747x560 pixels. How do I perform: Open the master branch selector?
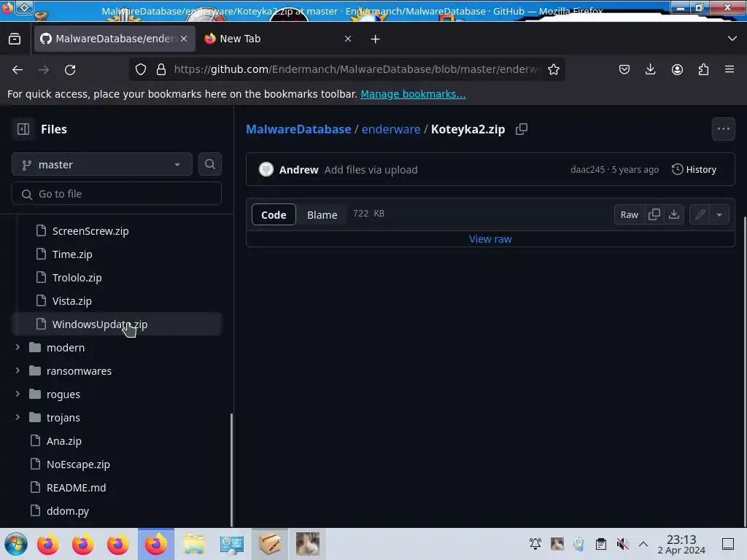(x=102, y=164)
